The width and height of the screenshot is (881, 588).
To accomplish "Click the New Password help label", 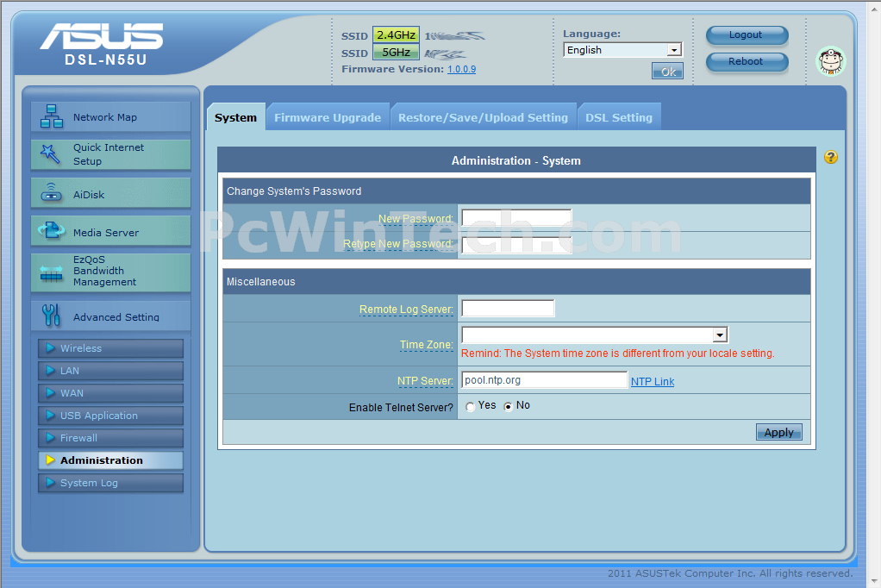I will coord(416,219).
